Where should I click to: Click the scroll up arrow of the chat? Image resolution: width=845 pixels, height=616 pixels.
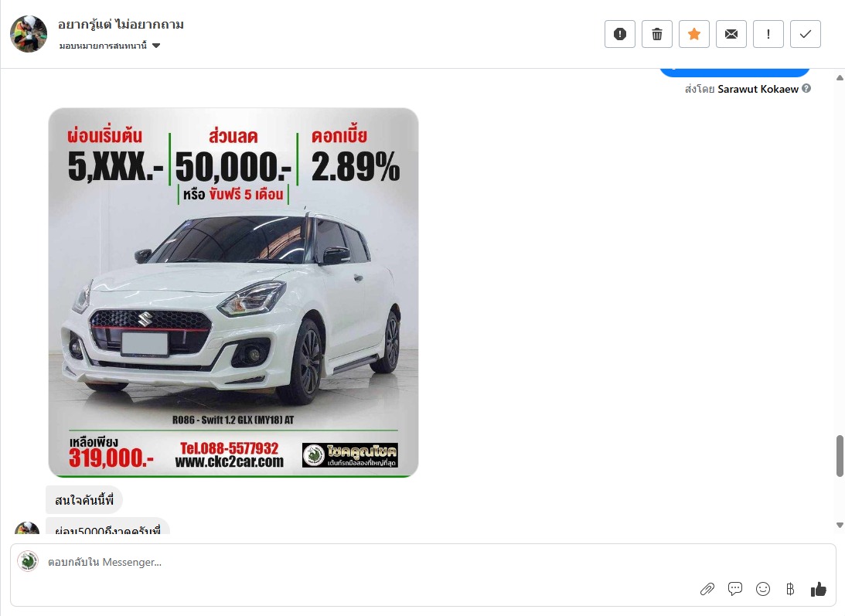click(840, 77)
